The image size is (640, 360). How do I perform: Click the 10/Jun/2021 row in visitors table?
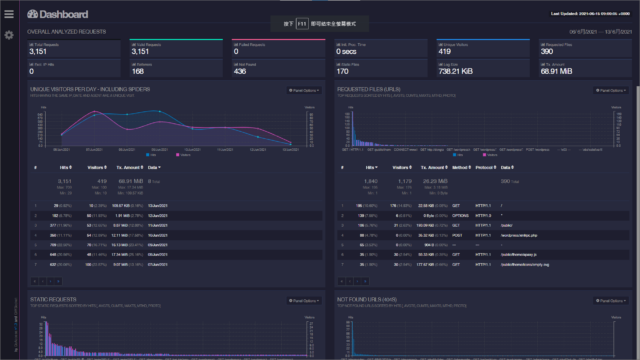tap(176, 236)
